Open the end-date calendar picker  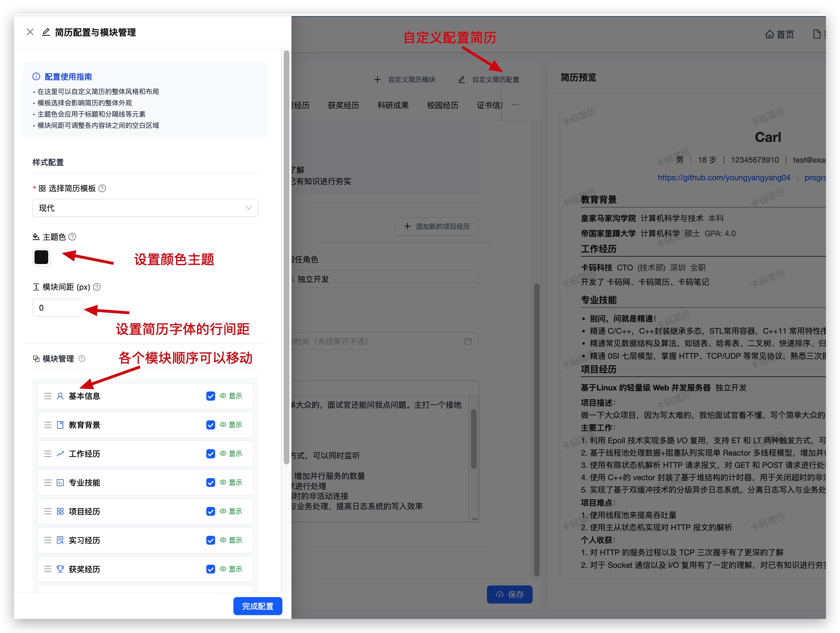tap(468, 341)
